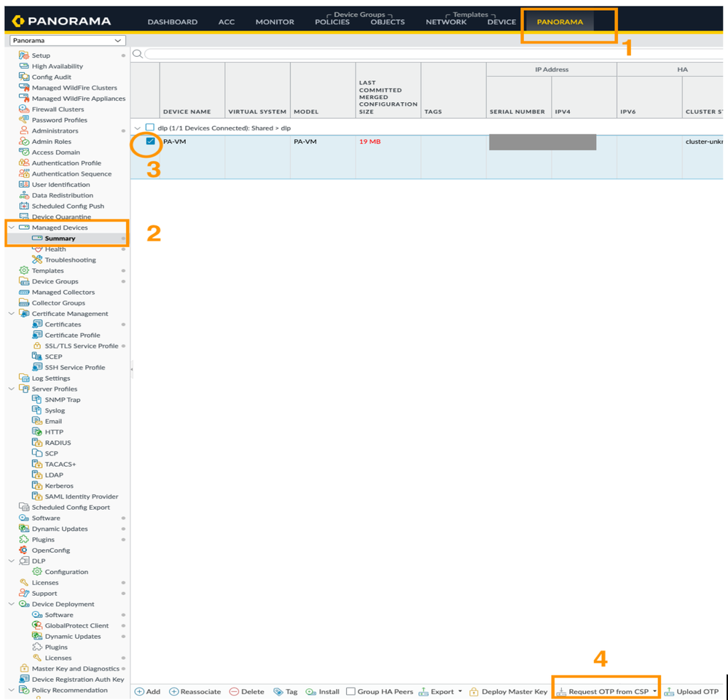Click the Add button

pos(148,692)
